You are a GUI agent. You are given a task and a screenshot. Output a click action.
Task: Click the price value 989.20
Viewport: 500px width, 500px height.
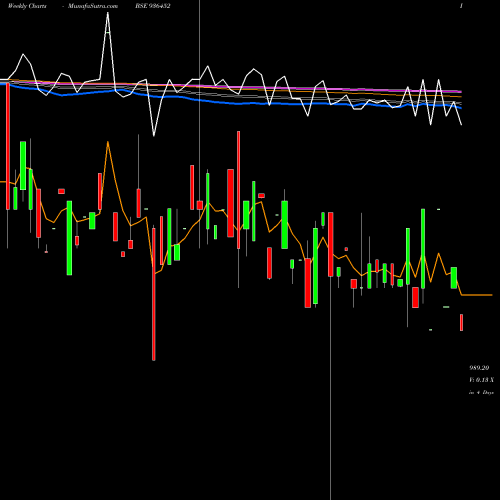[x=479, y=368]
